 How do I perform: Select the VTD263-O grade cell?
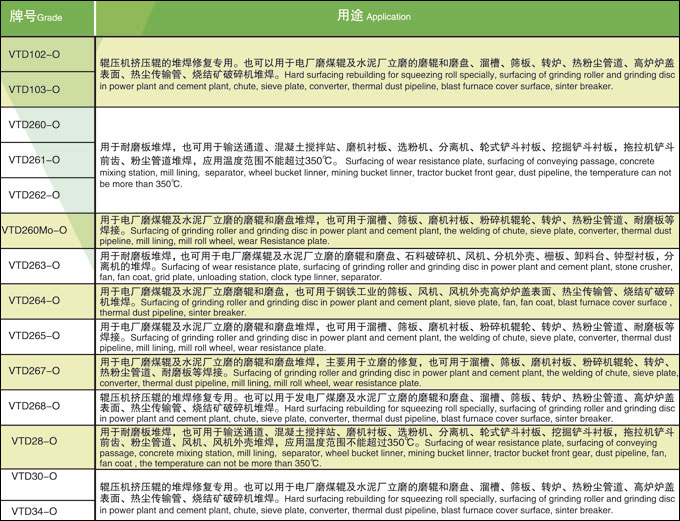click(x=47, y=265)
